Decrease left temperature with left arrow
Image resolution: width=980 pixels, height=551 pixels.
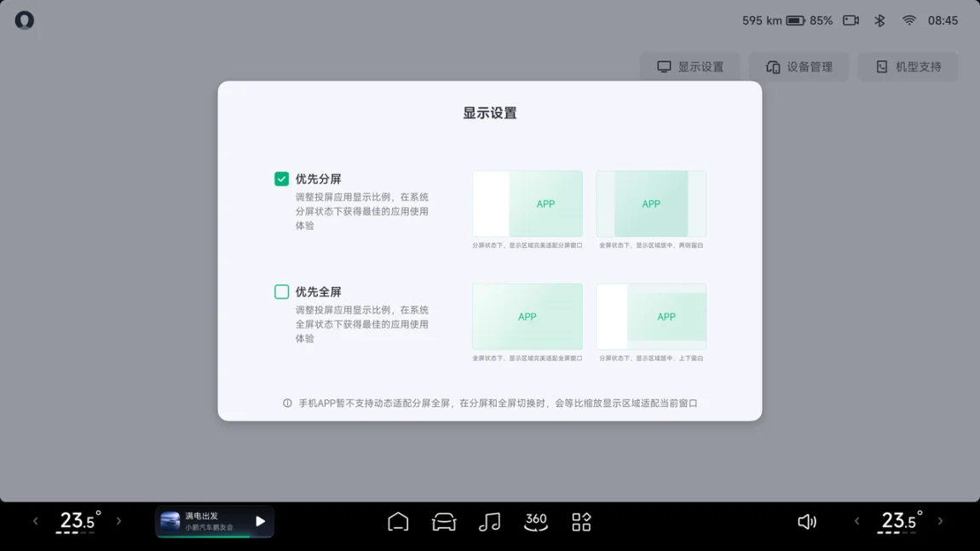[x=36, y=521]
